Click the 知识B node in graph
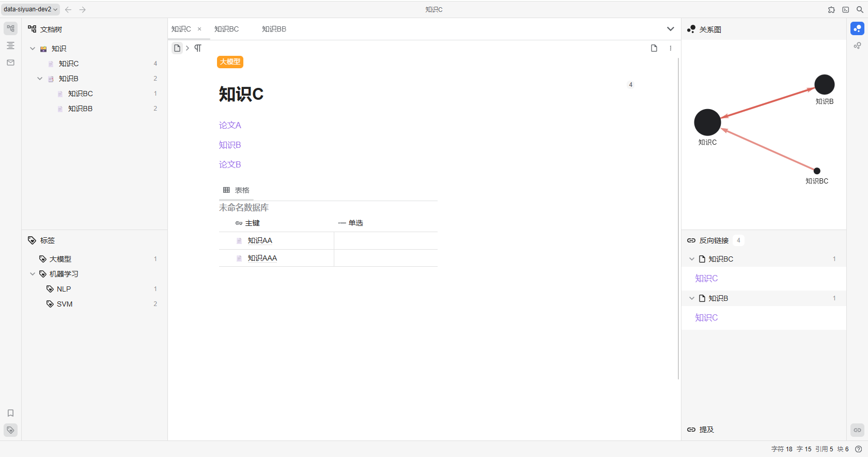Screen dimensions: 868x457 824,85
